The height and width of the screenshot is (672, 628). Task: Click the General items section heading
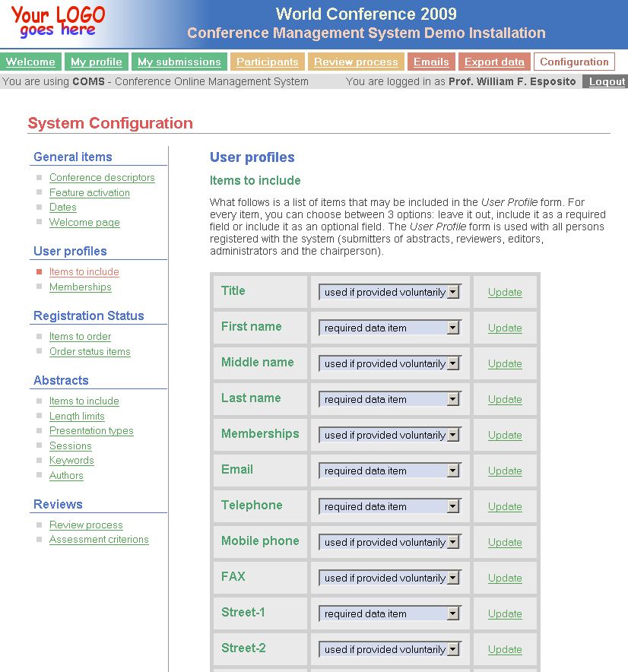click(x=73, y=157)
